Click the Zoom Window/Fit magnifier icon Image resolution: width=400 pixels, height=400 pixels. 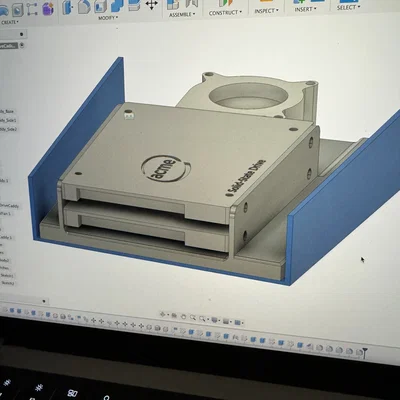click(x=202, y=319)
